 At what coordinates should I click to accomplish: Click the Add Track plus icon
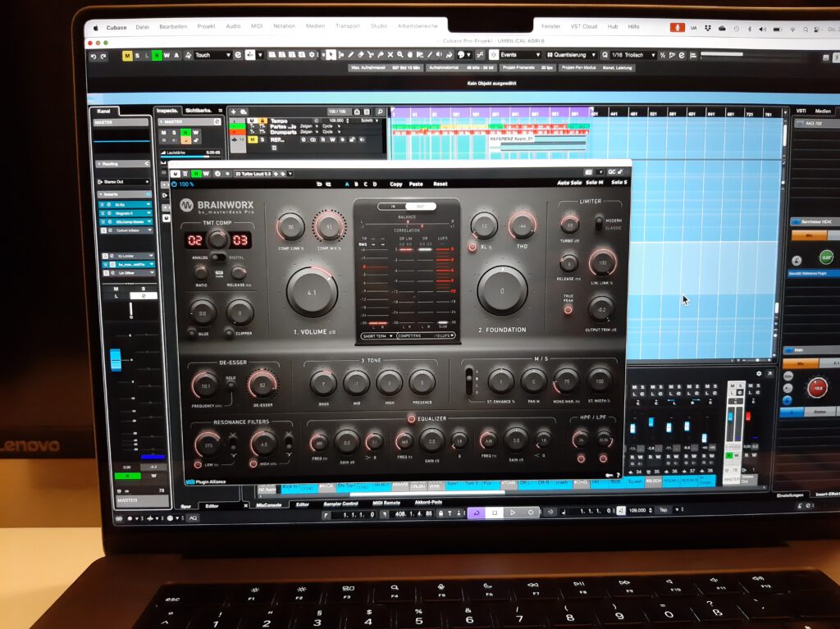click(233, 112)
